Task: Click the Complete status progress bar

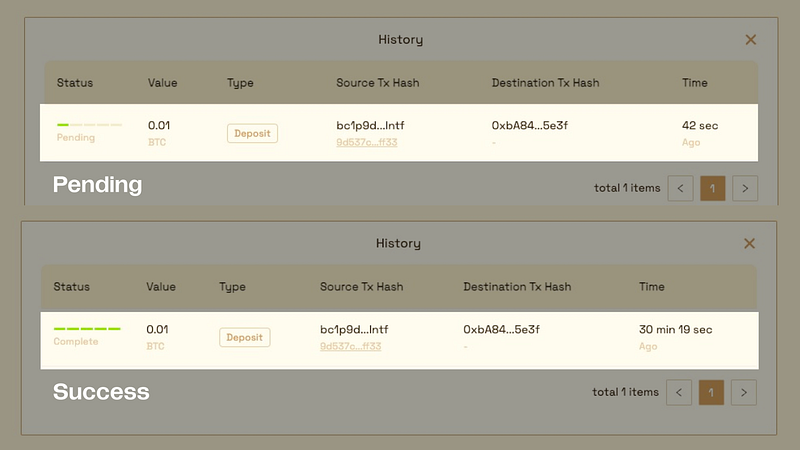Action: (87, 329)
